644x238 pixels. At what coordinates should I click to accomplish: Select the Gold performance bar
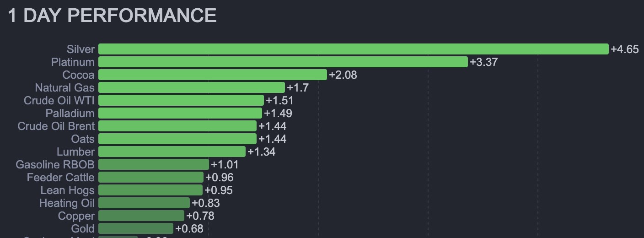coord(135,228)
